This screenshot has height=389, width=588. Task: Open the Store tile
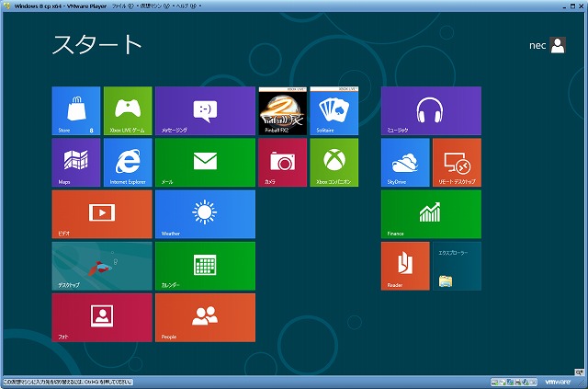[76, 110]
